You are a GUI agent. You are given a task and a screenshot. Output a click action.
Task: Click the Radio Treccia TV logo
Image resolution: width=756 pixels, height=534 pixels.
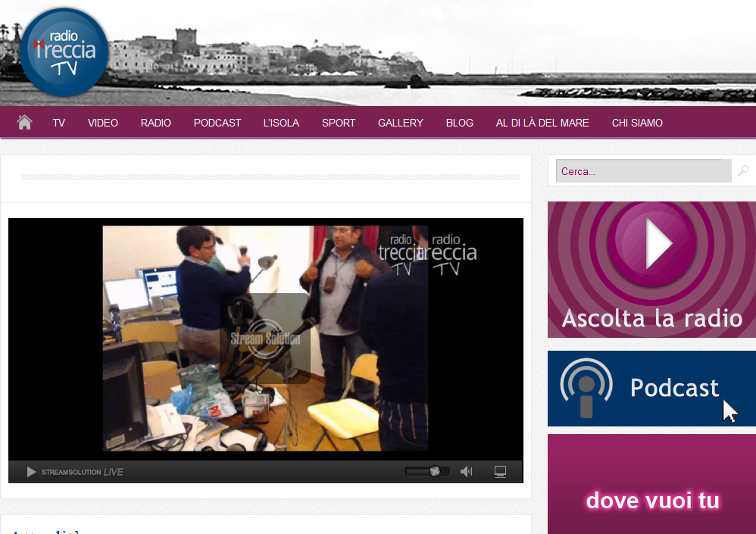click(64, 52)
